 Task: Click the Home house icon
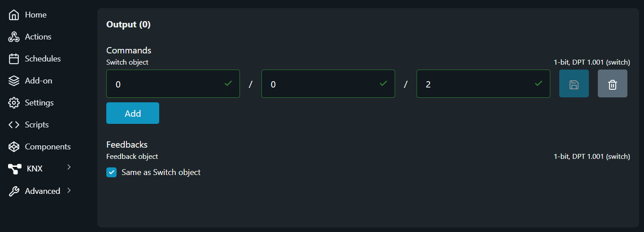pyautogui.click(x=14, y=15)
